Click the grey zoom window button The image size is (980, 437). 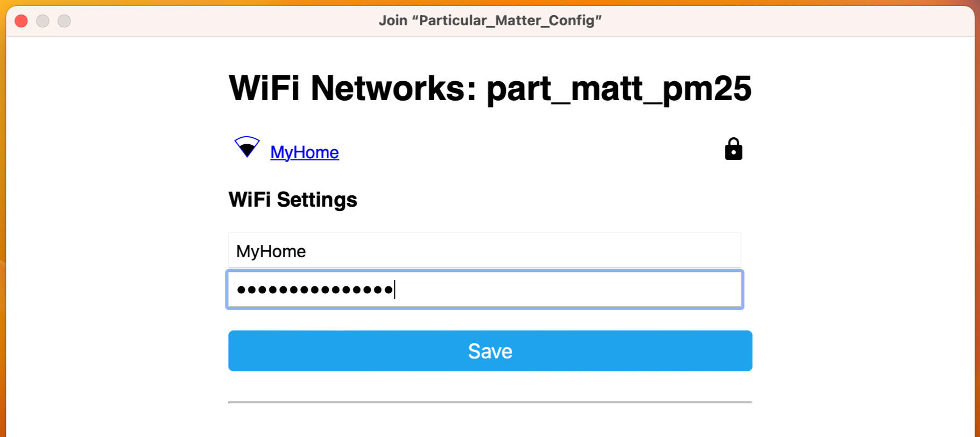point(64,21)
